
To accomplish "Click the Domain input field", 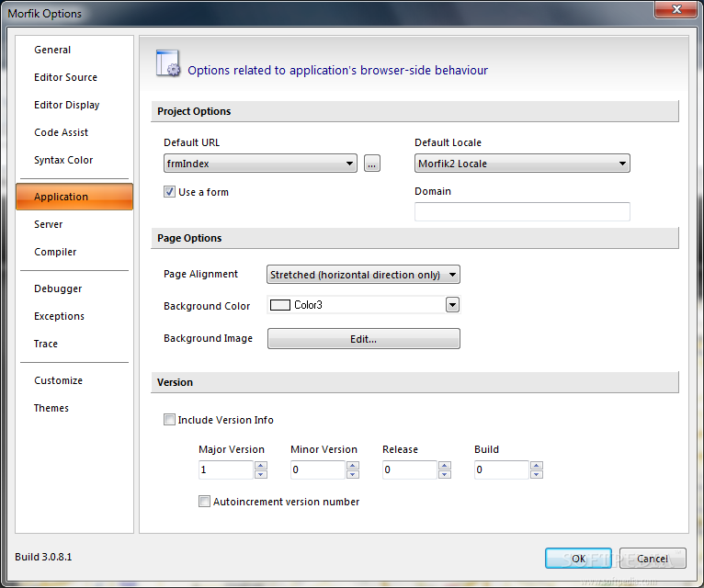I will [522, 211].
